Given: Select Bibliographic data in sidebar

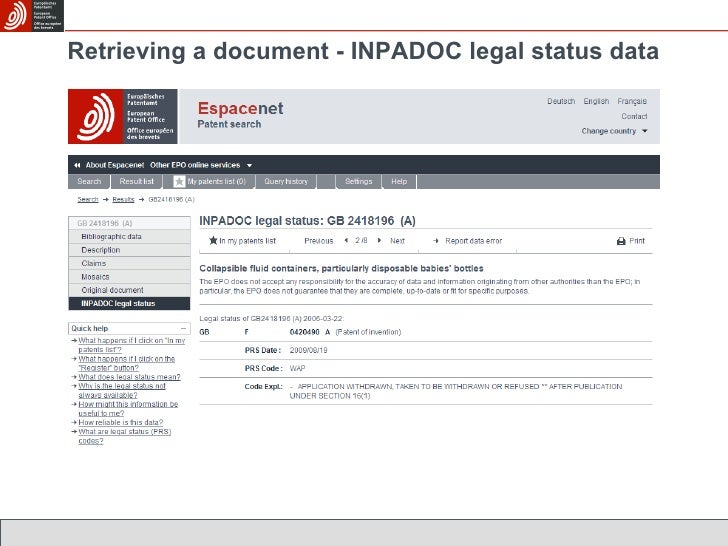Looking at the screenshot, I should click(x=130, y=237).
